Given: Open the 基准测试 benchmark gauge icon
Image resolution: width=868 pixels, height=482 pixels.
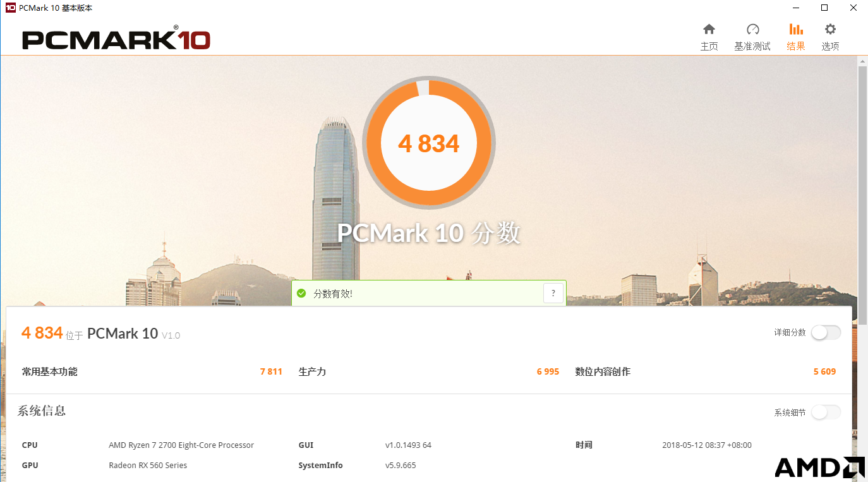Looking at the screenshot, I should (x=752, y=29).
